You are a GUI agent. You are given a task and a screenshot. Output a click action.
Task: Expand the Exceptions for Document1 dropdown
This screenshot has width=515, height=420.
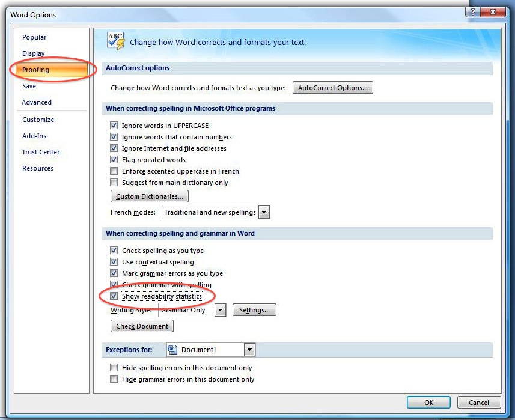(249, 350)
